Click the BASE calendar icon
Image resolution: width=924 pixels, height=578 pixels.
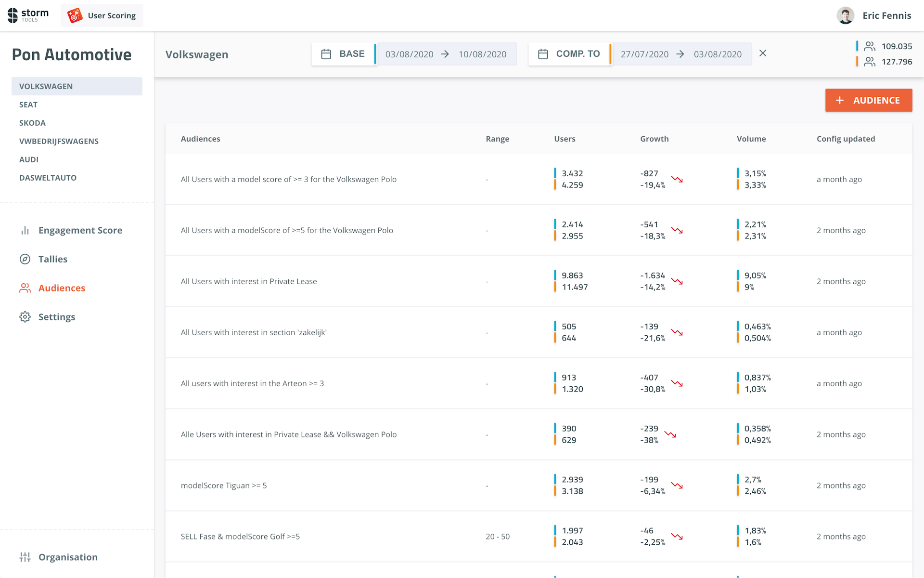click(x=326, y=54)
